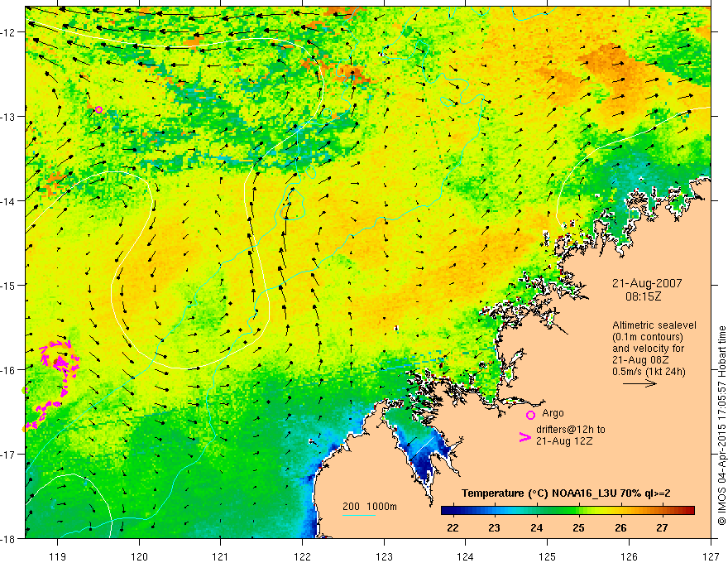Click the 0.5m/s (1kt 24h) label

coord(649,371)
